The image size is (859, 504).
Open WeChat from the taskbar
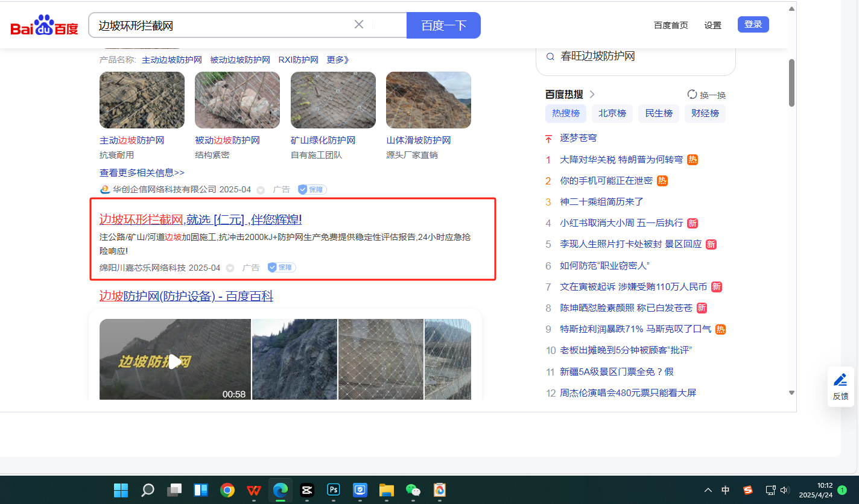coord(413,490)
